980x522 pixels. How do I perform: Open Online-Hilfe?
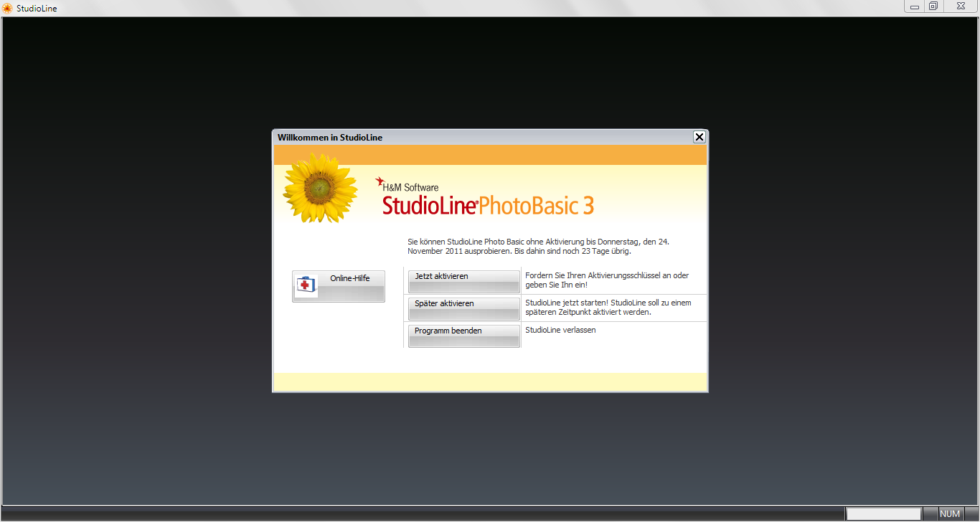(339, 286)
